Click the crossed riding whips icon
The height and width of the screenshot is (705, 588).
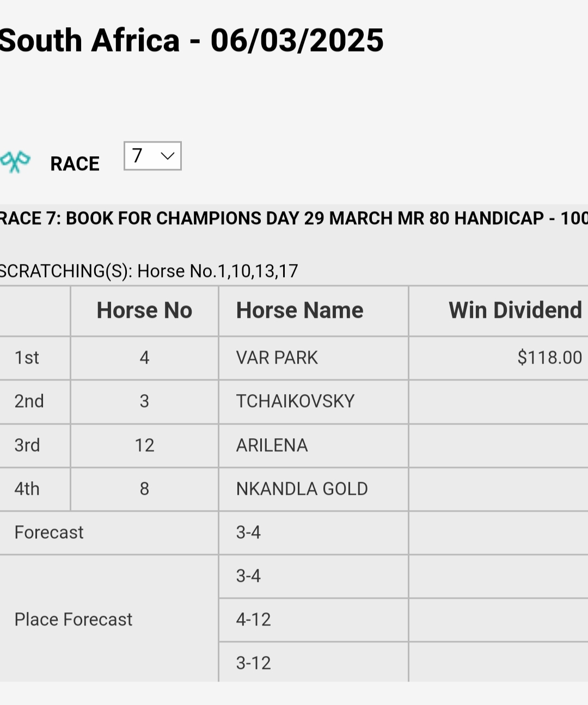[x=15, y=162]
